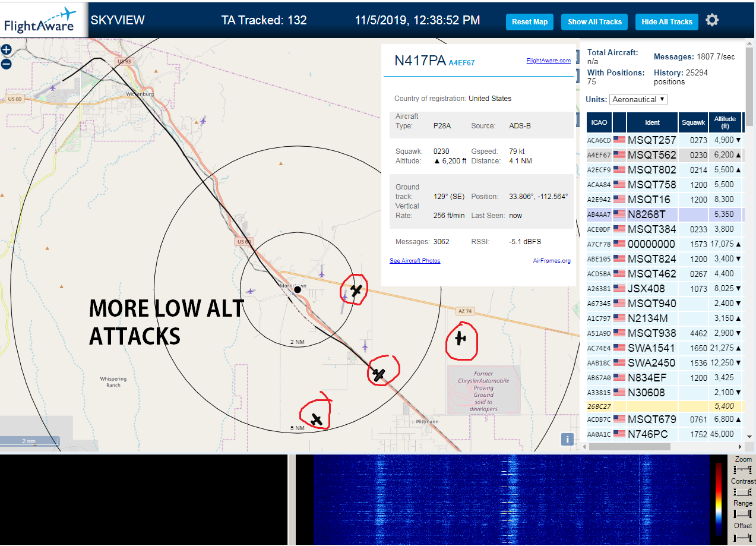The height and width of the screenshot is (546, 756).
Task: Click the waterfall spectrum display
Action: [x=511, y=500]
